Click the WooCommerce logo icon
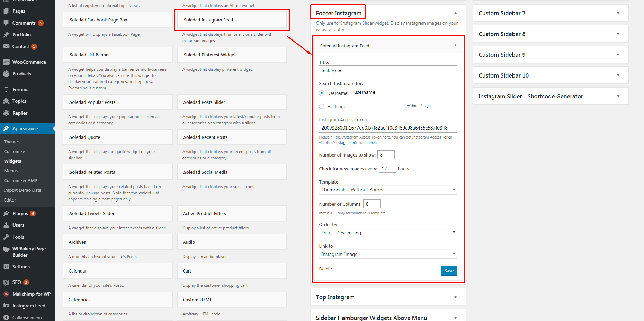Viewport: 644px width, 321px height. (x=6, y=62)
